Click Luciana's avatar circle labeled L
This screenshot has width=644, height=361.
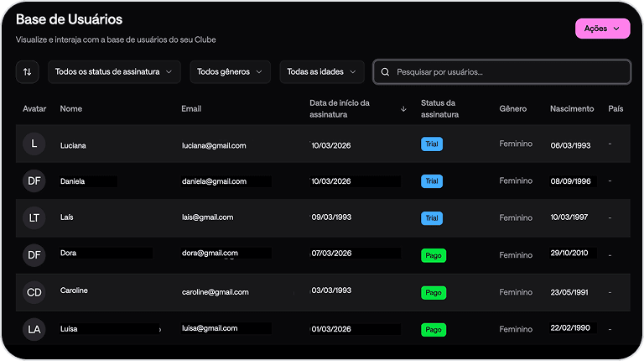click(x=34, y=144)
